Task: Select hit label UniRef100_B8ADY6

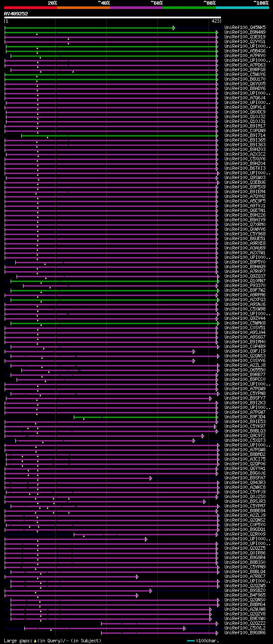Action: click(245, 89)
